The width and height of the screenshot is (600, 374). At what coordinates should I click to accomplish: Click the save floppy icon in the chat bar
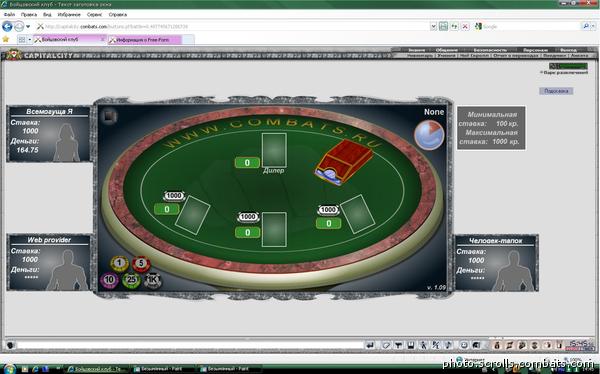coord(411,345)
